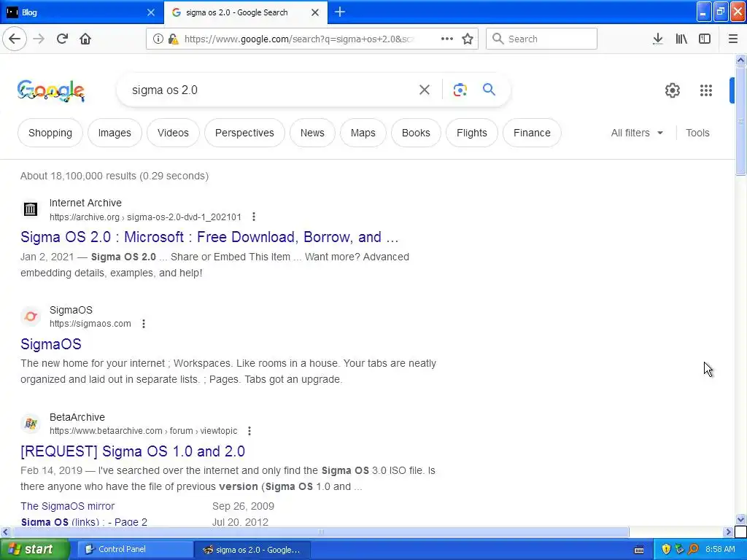747x560 pixels.
Task: Click the horizontal scrollbar right arrow
Action: [729, 532]
